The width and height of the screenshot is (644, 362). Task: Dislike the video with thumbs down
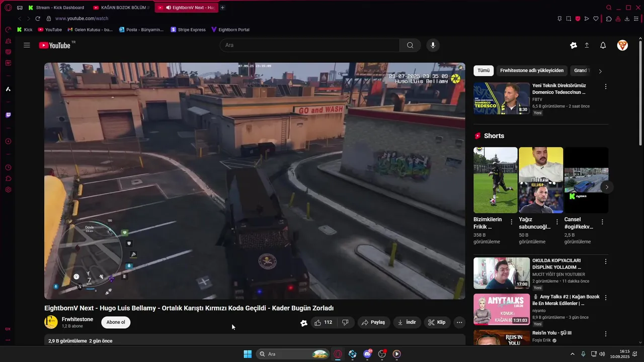click(345, 322)
